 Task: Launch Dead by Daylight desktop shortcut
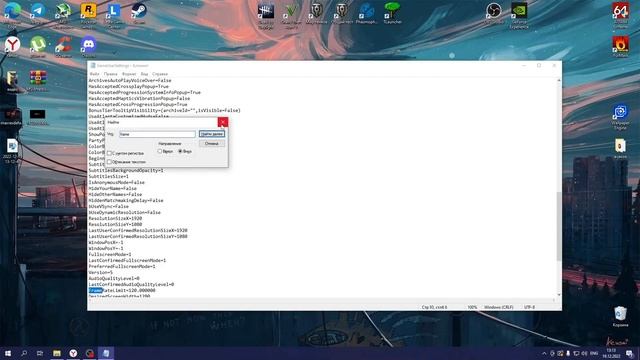pos(266,11)
